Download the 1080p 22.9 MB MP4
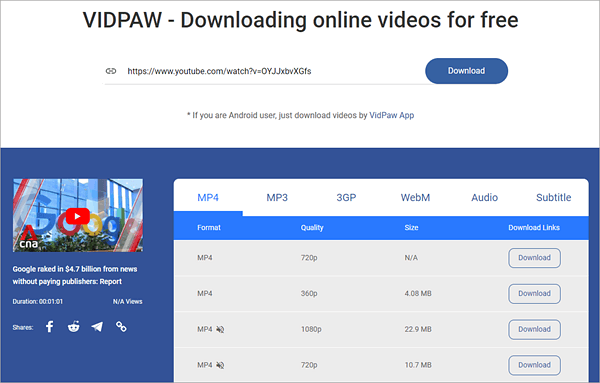600x383 pixels. (535, 329)
